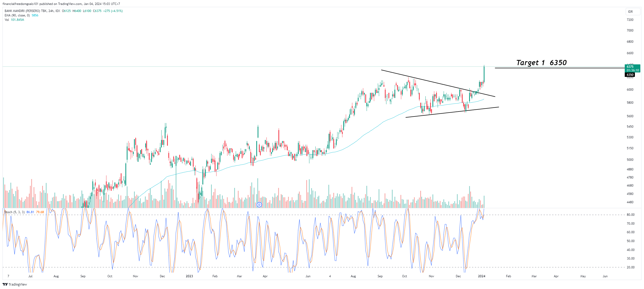This screenshot has width=644, height=289.
Task: Click the close price C6375 in legend
Action: click(97, 11)
